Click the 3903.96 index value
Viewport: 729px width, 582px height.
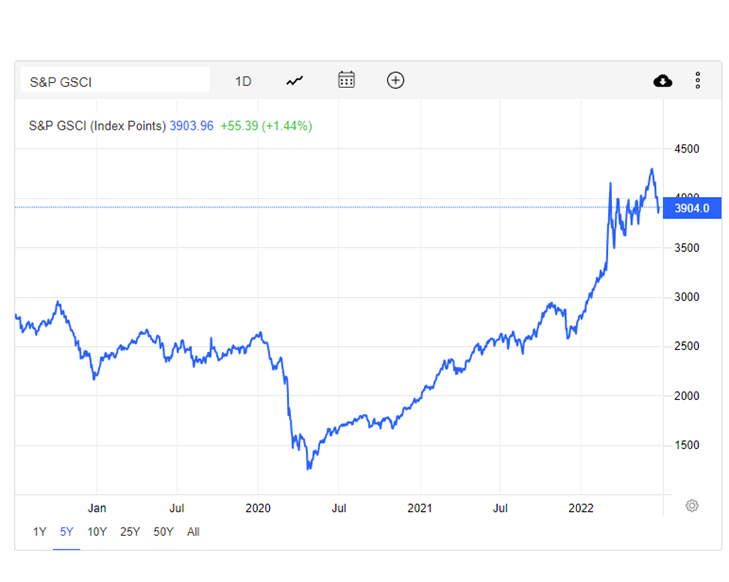(191, 126)
